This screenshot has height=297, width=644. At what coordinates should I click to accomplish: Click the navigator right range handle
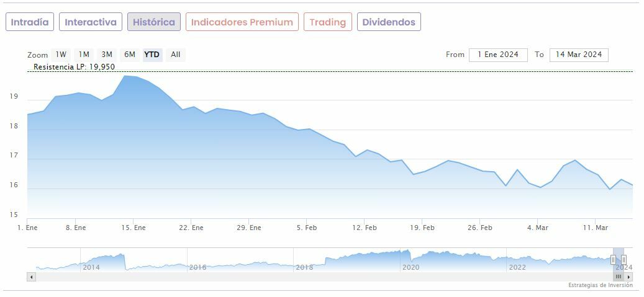click(x=624, y=260)
